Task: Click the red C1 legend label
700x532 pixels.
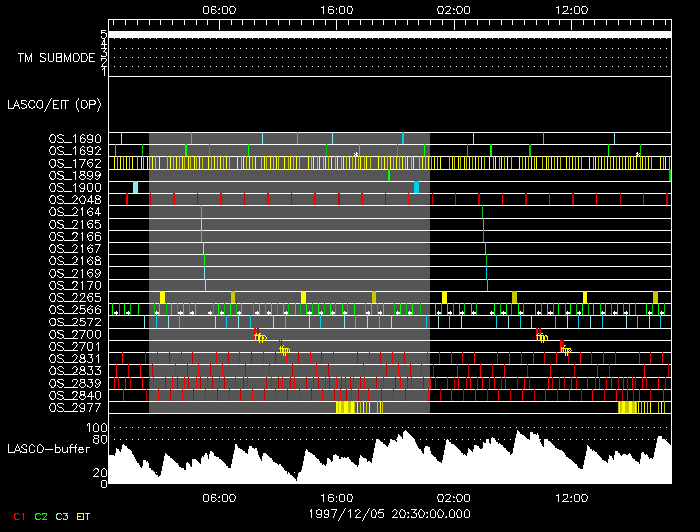Action: 18,516
